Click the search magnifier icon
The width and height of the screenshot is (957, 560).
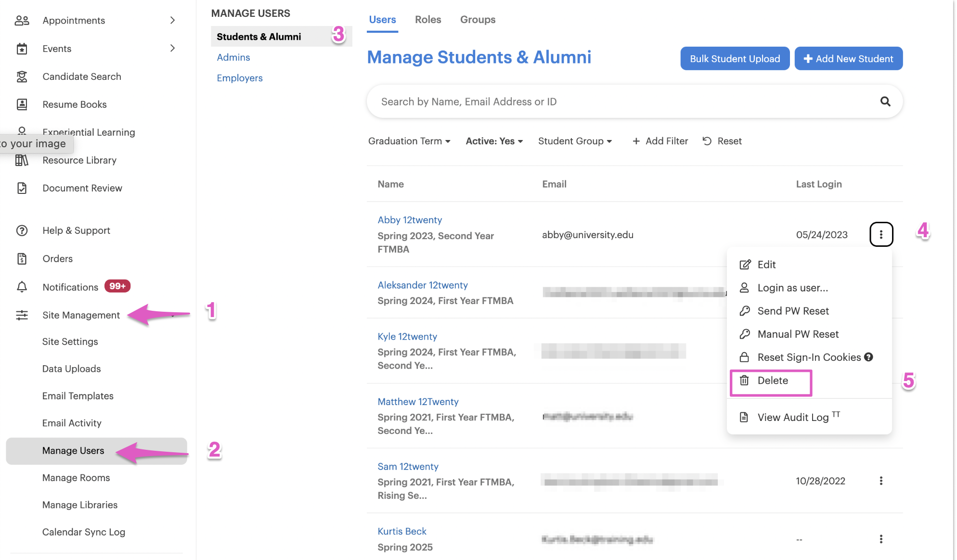(885, 102)
